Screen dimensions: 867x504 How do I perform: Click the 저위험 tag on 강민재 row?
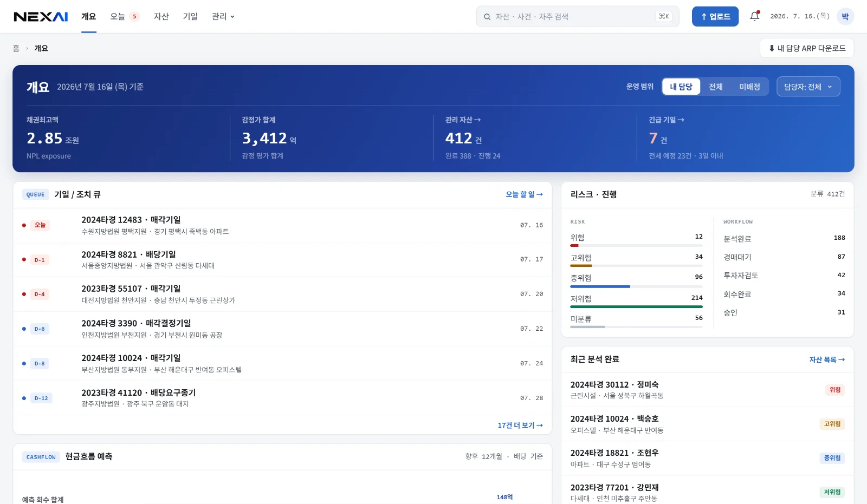point(832,492)
